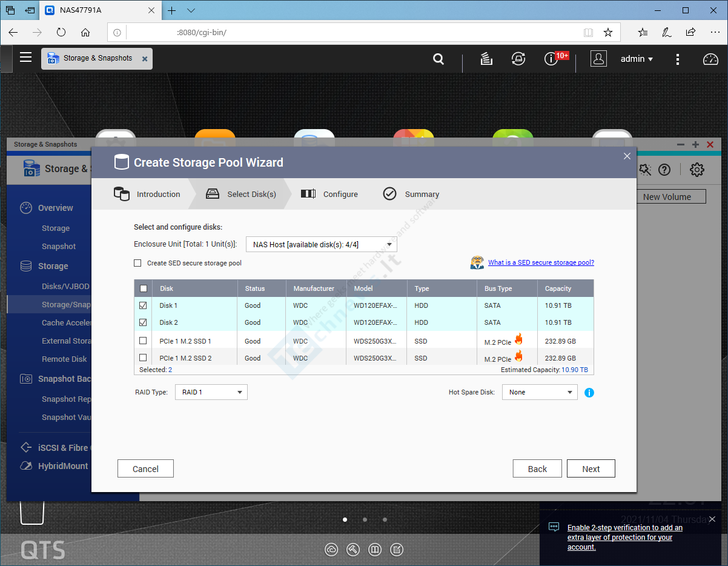Click the New Volume button

[x=672, y=196]
